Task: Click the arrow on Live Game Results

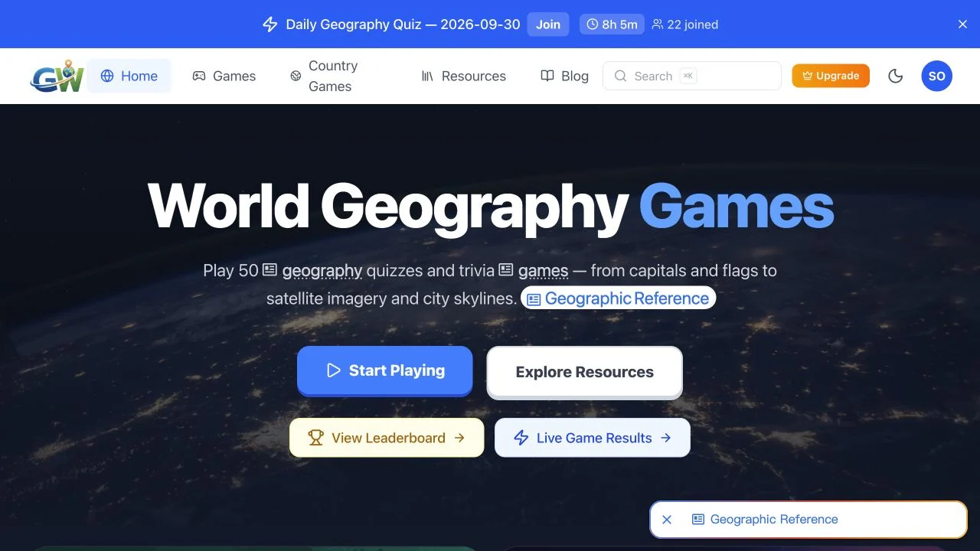Action: point(666,438)
